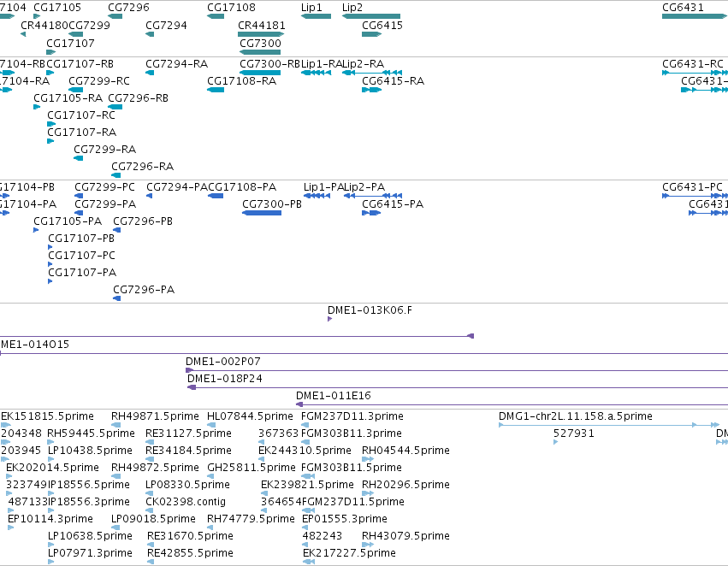Viewport: 728px width, 566px height.
Task: Click BAC clone DME1-011E16
Action: pyautogui.click(x=334, y=396)
